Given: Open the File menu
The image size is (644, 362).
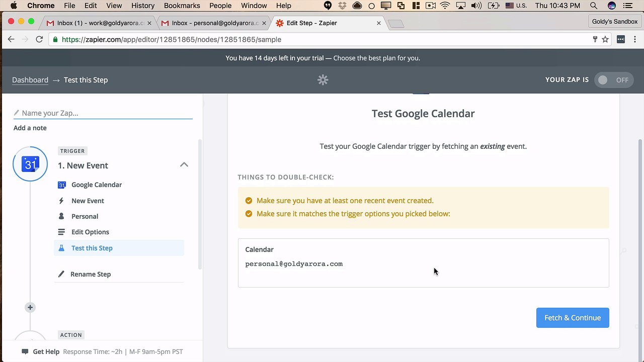Looking at the screenshot, I should [x=69, y=6].
